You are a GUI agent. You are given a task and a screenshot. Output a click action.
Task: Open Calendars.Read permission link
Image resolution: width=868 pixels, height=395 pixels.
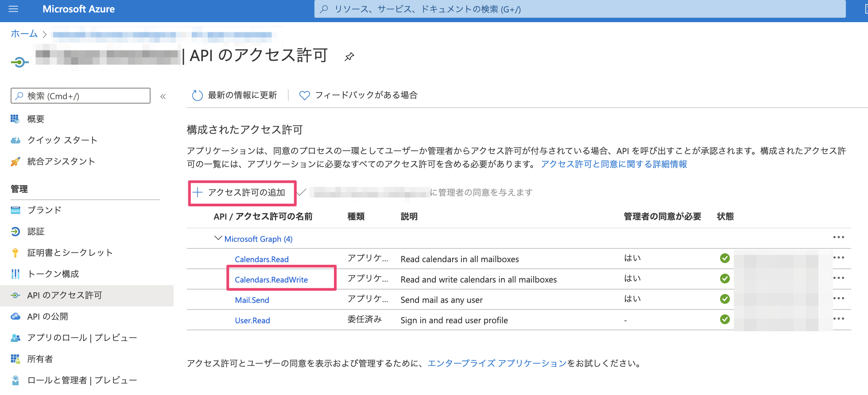[262, 259]
